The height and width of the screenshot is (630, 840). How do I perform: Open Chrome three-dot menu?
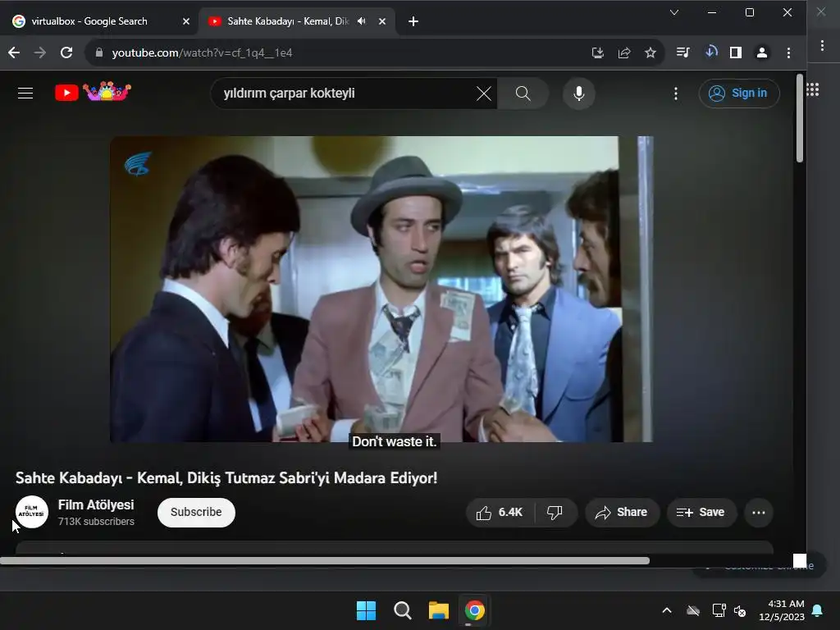(x=788, y=52)
